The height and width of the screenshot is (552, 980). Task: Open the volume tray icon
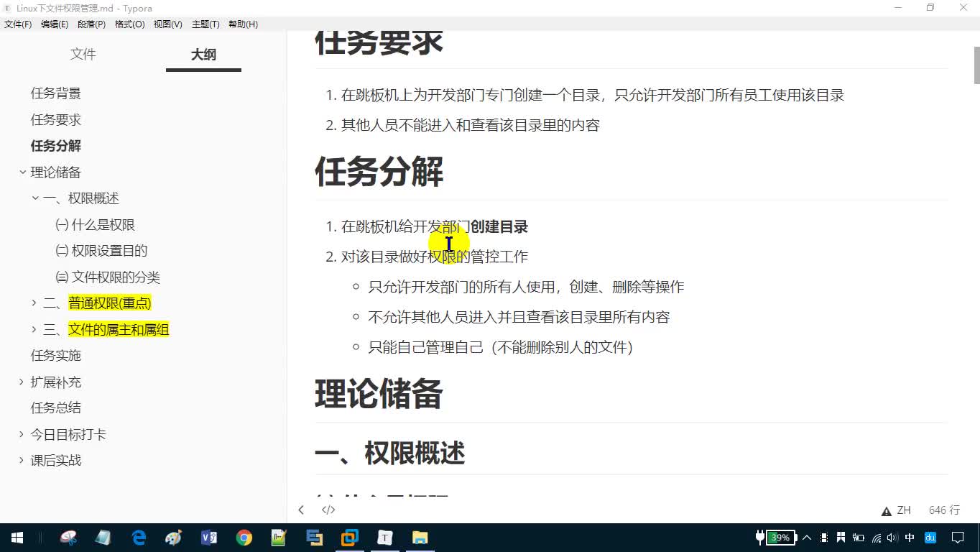click(892, 538)
